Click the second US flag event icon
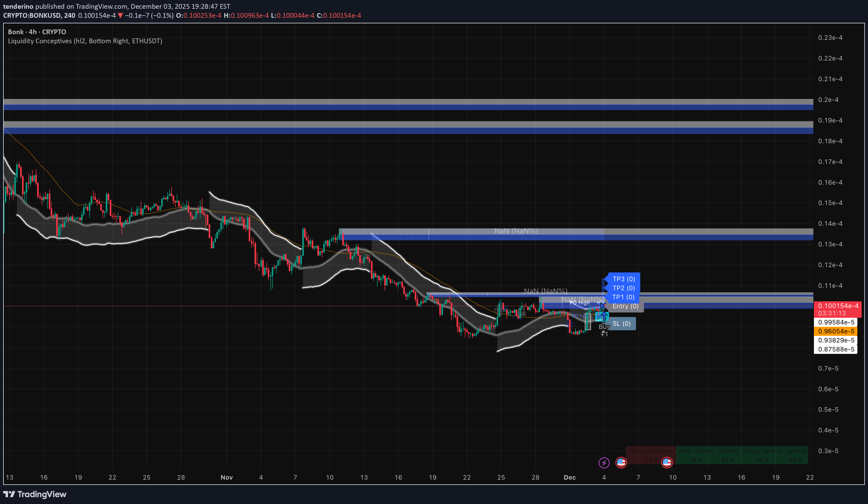The image size is (868, 504). coord(667,463)
